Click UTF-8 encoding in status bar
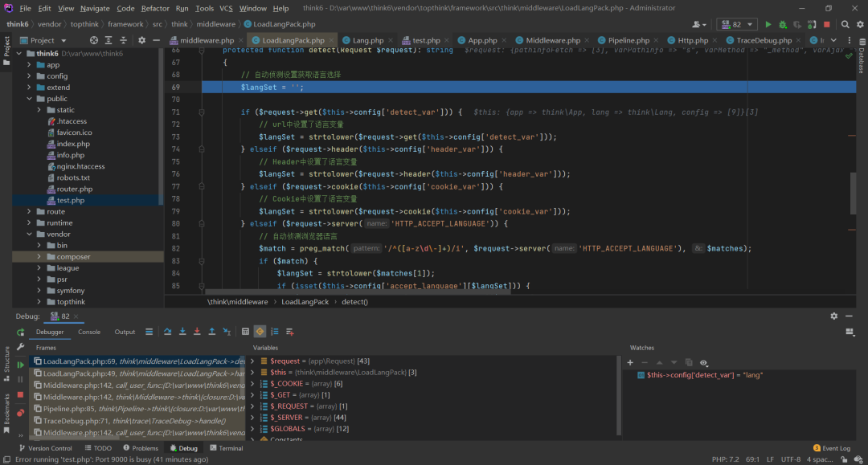This screenshot has width=868, height=465. click(x=791, y=459)
